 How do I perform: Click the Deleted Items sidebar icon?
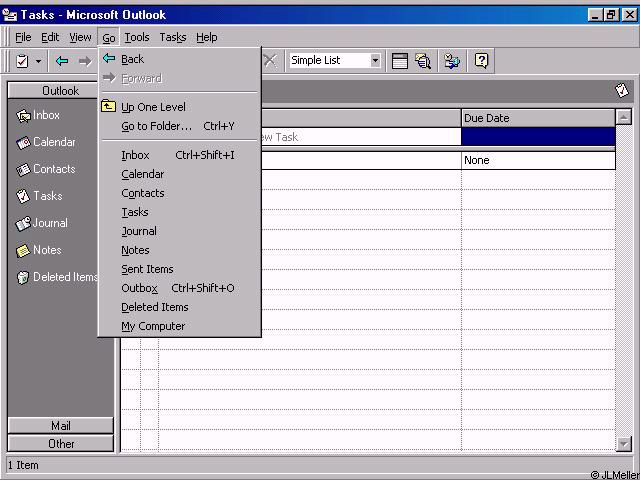tap(24, 278)
